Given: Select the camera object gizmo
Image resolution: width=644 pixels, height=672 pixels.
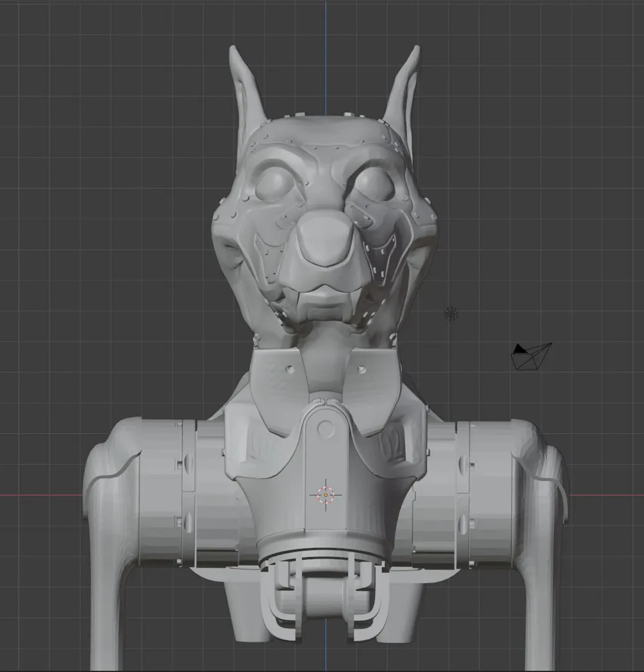Looking at the screenshot, I should [x=529, y=355].
